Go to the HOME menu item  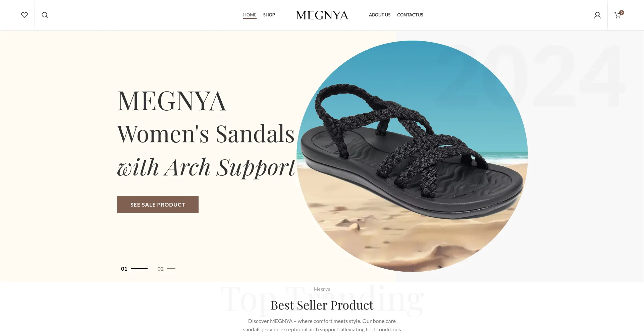point(250,15)
